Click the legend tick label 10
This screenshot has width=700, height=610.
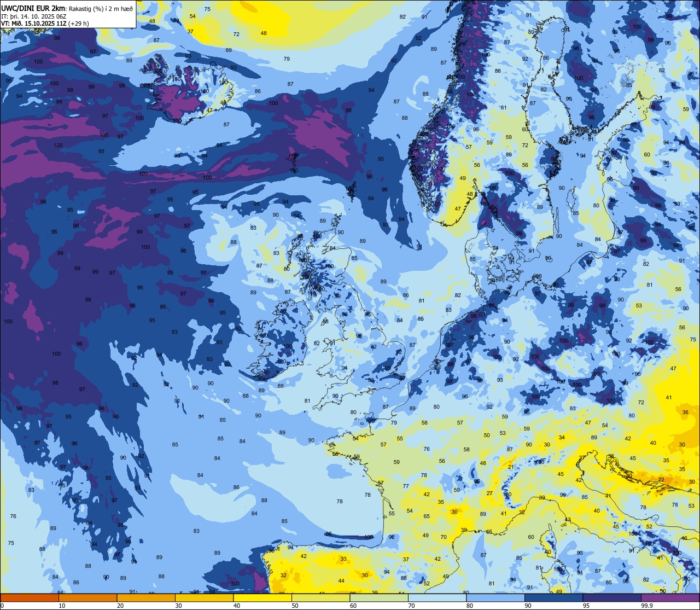(62, 606)
